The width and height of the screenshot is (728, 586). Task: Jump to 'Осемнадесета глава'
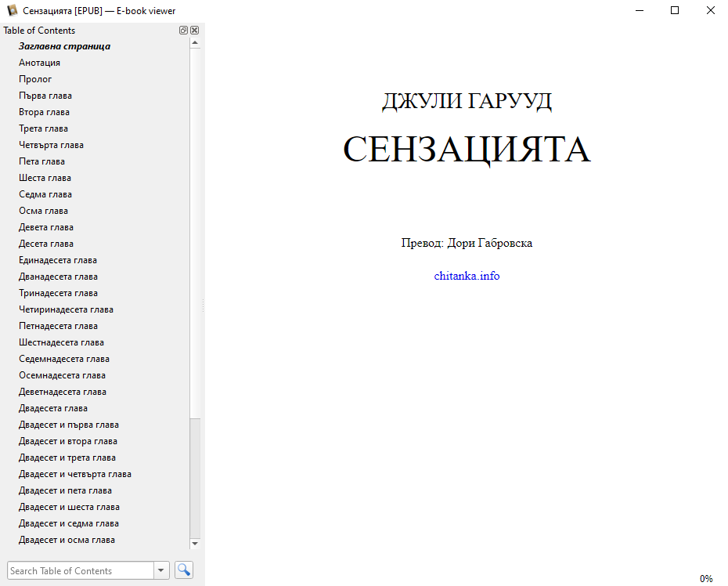pos(62,375)
